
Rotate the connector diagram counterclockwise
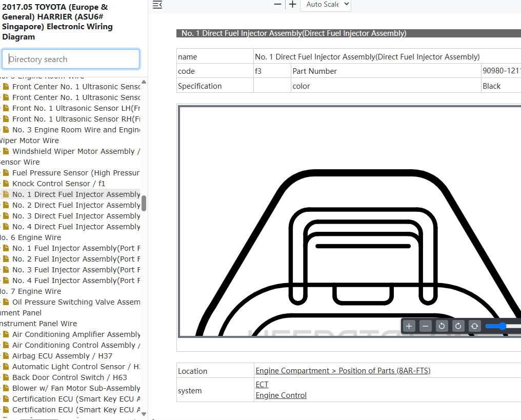tap(442, 326)
